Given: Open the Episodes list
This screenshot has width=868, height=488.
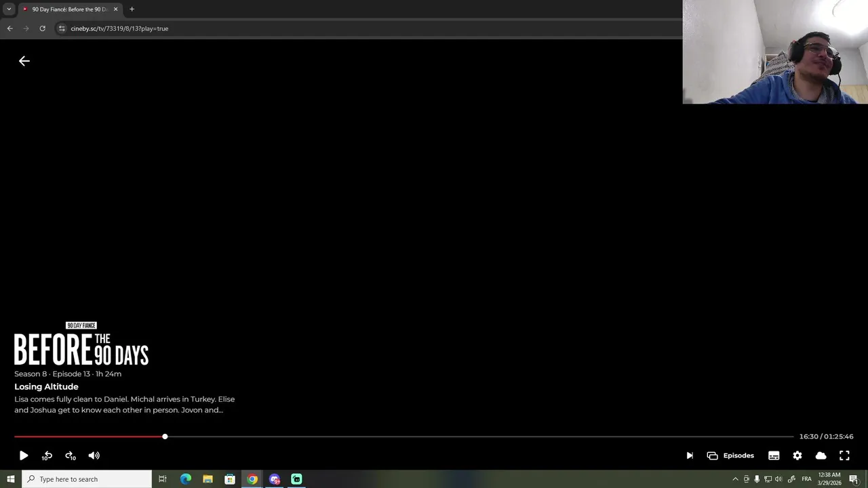Looking at the screenshot, I should (730, 455).
